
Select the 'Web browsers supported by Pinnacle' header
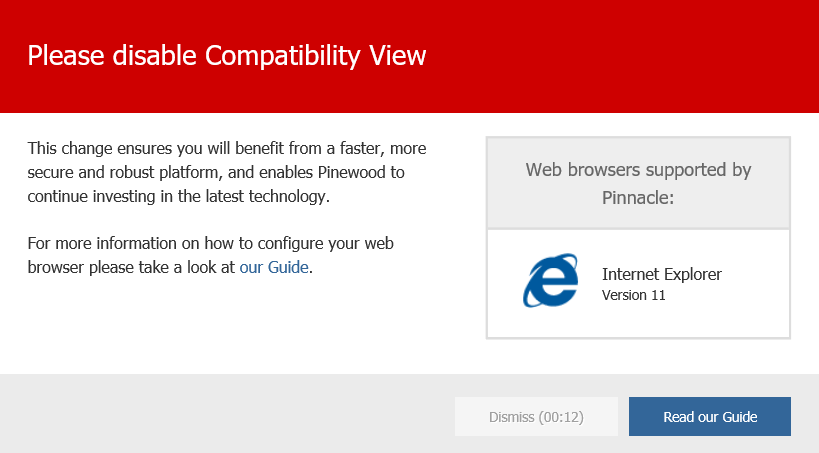coord(638,183)
